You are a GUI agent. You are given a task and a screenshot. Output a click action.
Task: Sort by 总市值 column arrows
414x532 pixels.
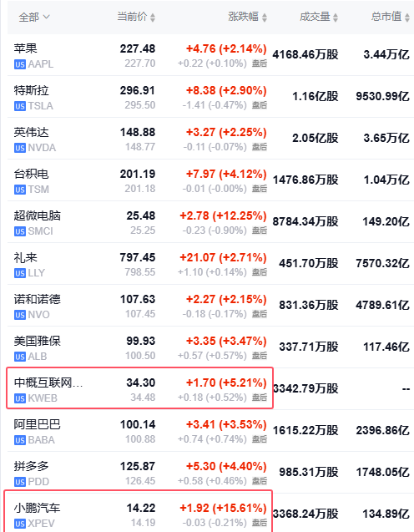click(x=407, y=18)
